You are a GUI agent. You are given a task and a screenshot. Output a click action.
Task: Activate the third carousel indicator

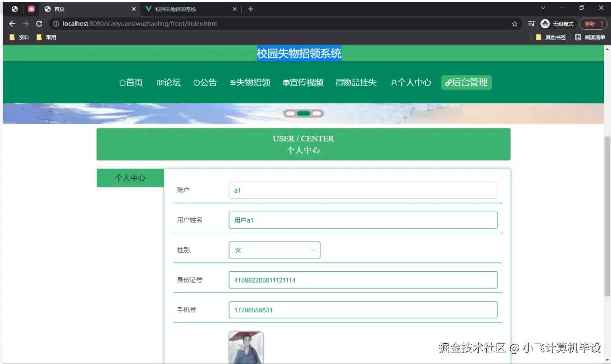[317, 113]
